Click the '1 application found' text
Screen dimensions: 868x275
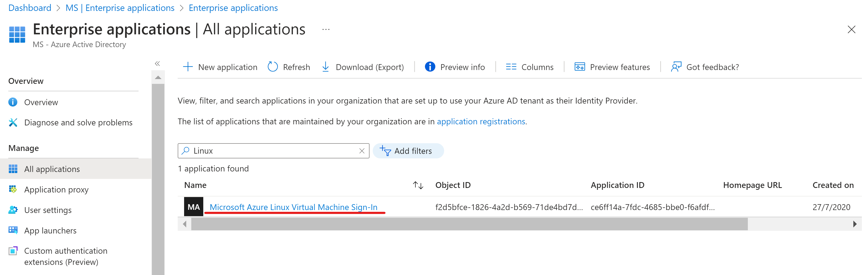coord(213,169)
